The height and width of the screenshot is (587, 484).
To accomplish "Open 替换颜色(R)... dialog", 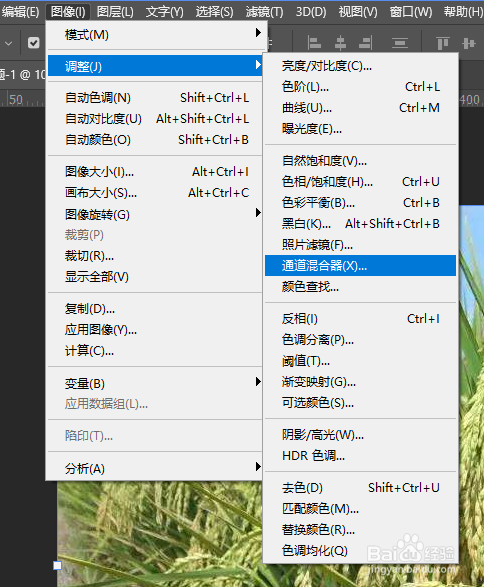I will point(360,530).
